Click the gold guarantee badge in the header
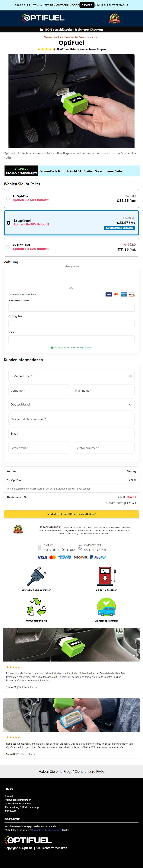 (x=115, y=18)
